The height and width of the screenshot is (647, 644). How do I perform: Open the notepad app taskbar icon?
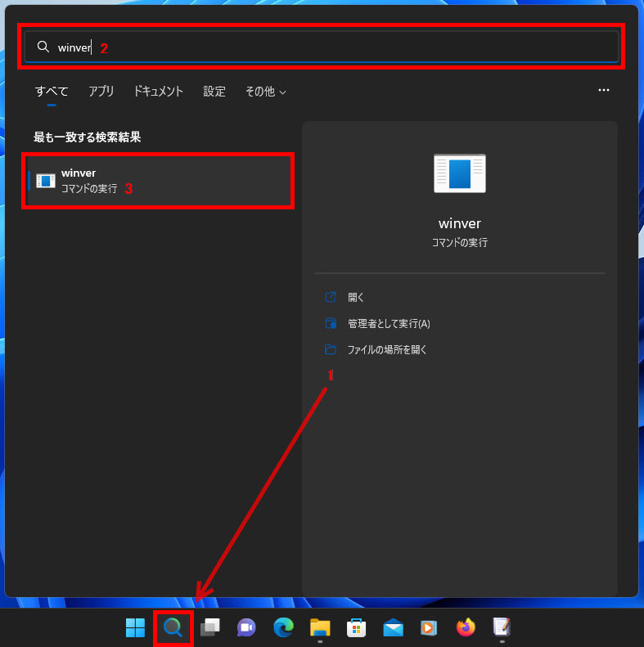click(502, 627)
